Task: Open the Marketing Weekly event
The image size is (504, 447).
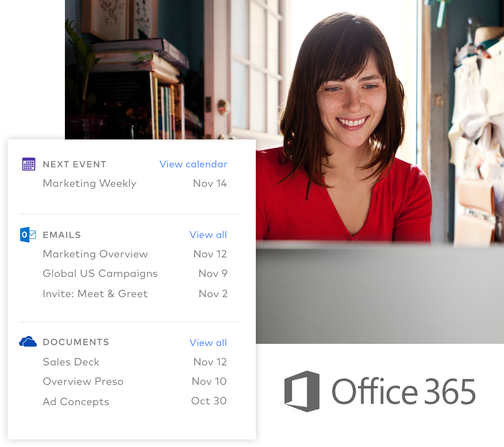Action: [x=90, y=183]
